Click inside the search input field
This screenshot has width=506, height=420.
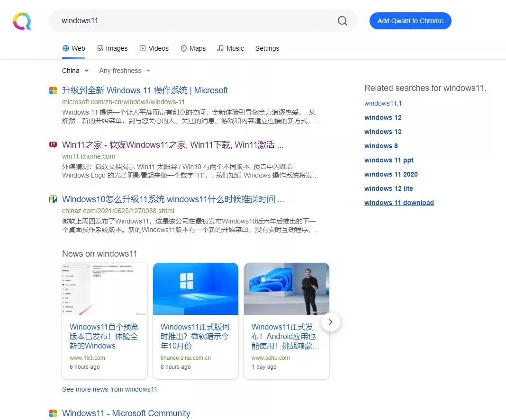[190, 21]
